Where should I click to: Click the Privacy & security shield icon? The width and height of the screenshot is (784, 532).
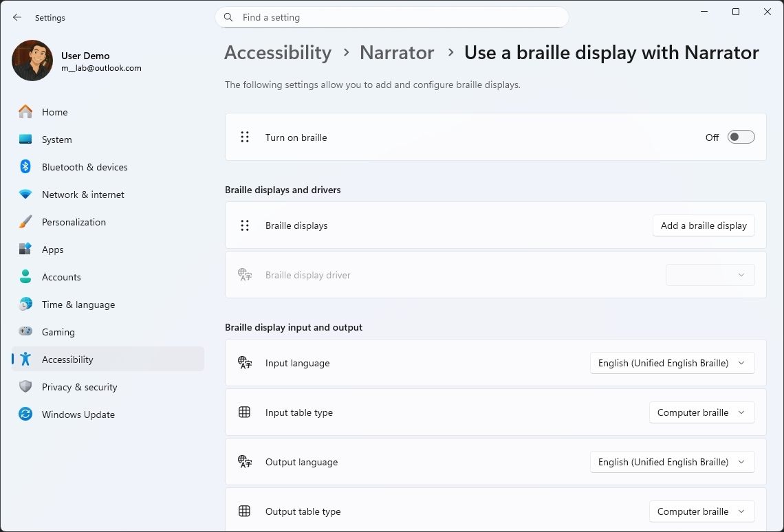[25, 387]
